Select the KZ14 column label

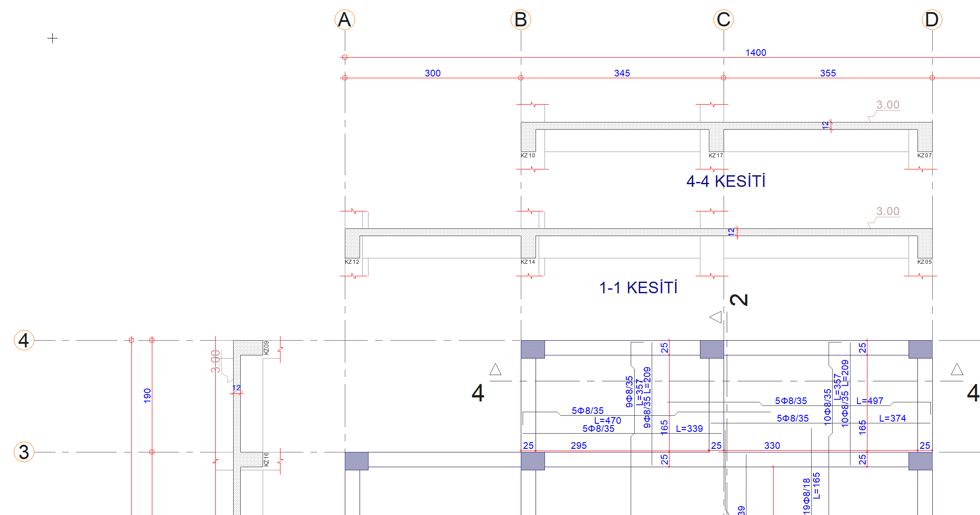[x=528, y=262]
